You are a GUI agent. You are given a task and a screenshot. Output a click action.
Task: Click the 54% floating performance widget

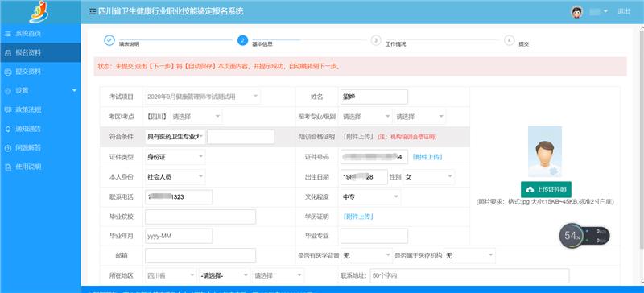click(584, 236)
